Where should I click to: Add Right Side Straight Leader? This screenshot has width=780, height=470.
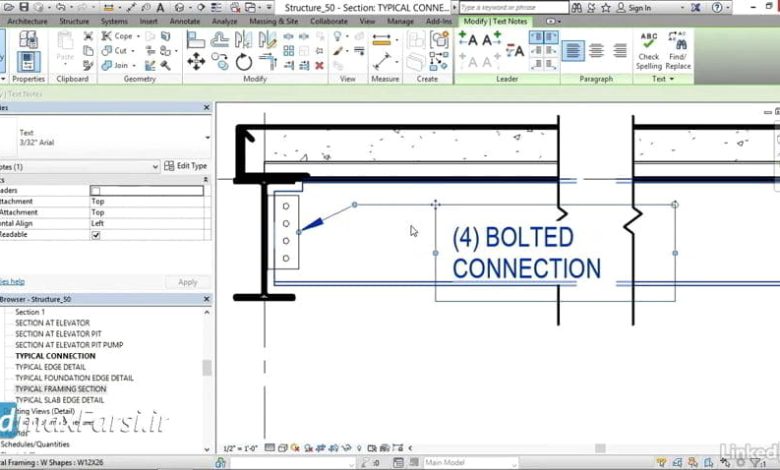[491, 39]
